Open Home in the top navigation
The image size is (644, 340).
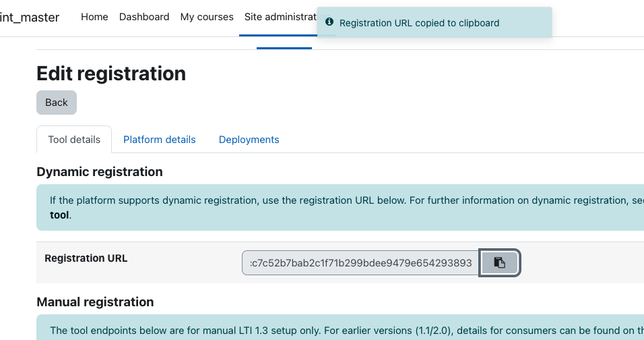pos(94,17)
